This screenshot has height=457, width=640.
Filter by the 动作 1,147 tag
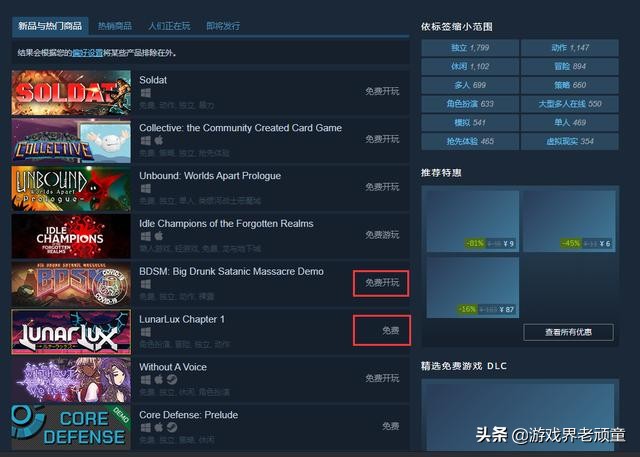(x=570, y=48)
